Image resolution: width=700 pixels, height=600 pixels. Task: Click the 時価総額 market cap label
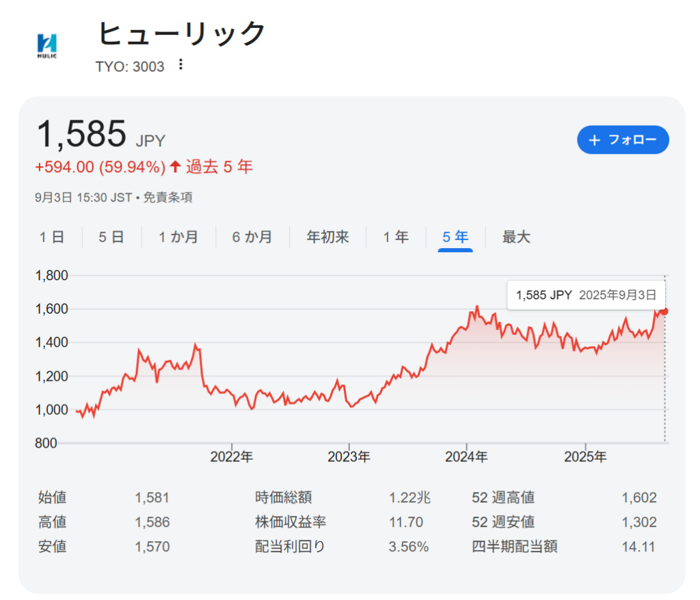click(x=283, y=497)
